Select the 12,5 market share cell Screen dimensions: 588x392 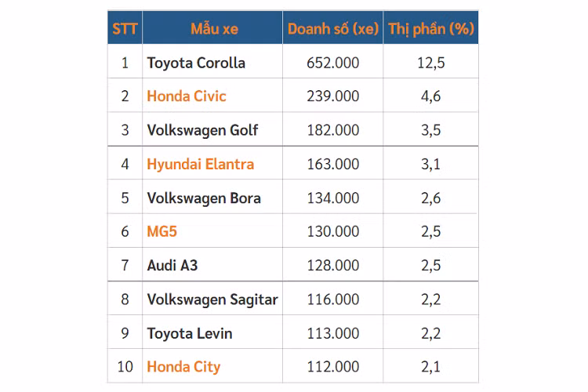tap(431, 64)
